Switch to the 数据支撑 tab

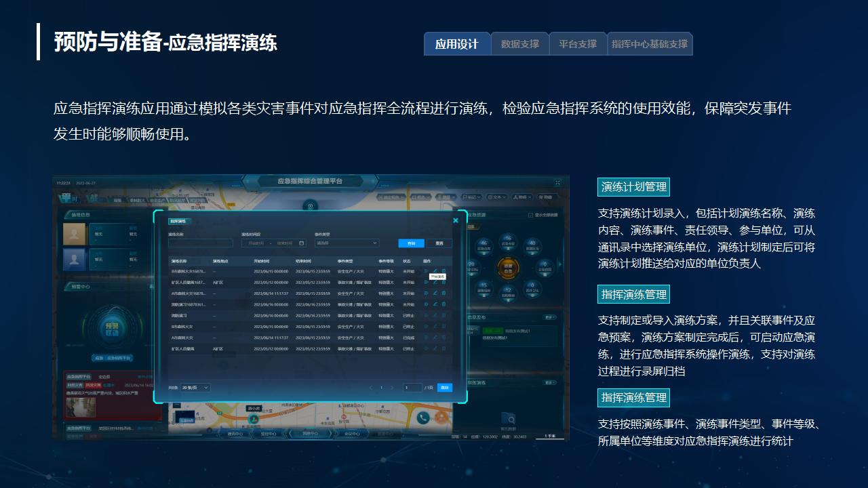pos(520,44)
